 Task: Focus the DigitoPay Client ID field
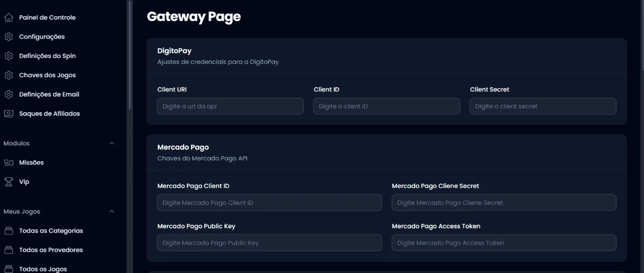point(386,106)
